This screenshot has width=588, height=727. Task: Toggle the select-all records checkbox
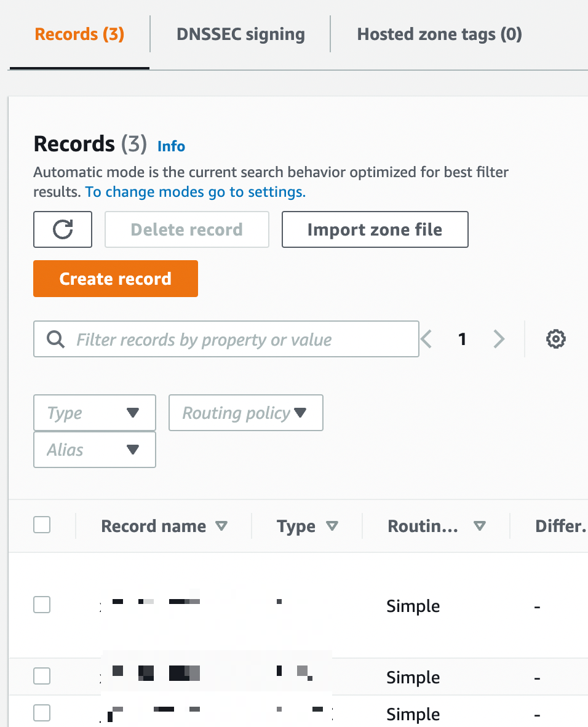click(42, 525)
